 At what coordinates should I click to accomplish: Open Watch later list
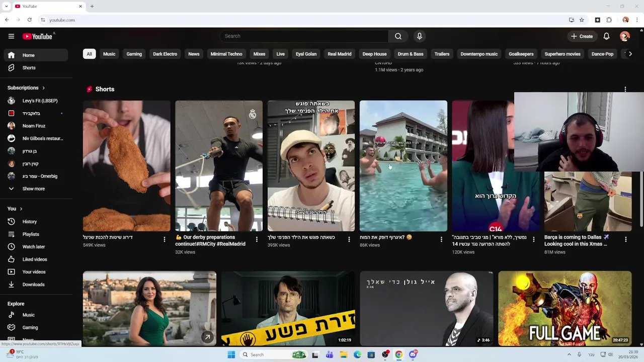pos(35,247)
